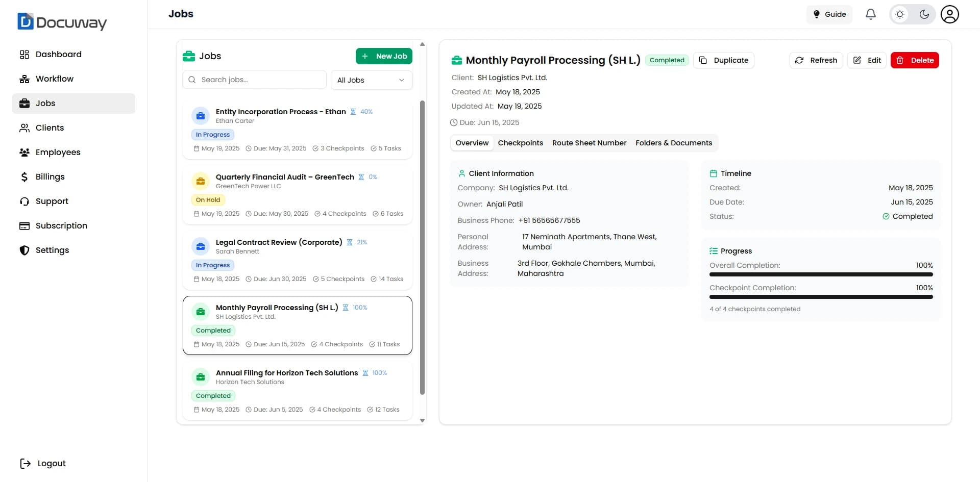980x482 pixels.
Task: Click In Progress badge under Ethan Carter
Action: pyautogui.click(x=213, y=135)
